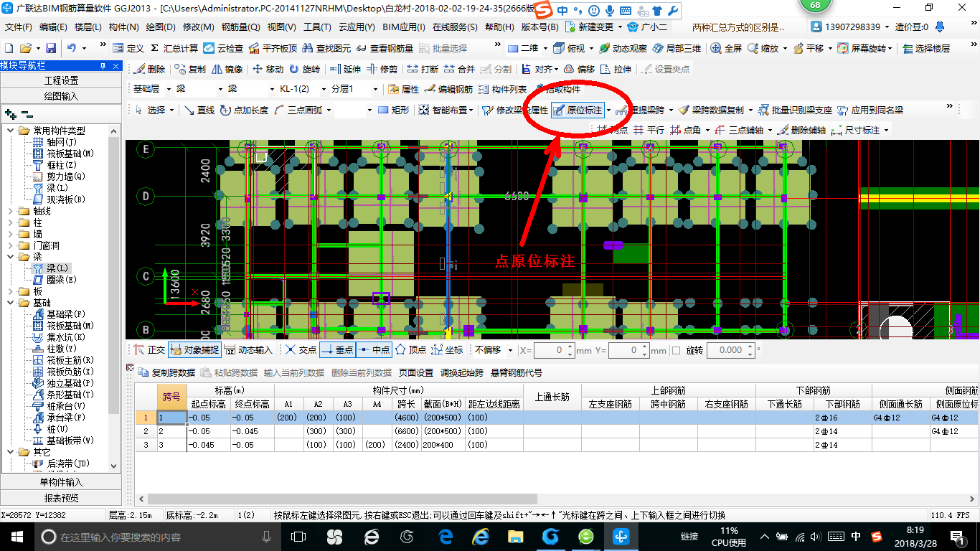
Task: Click the undo arrow icon
Action: coord(72,48)
